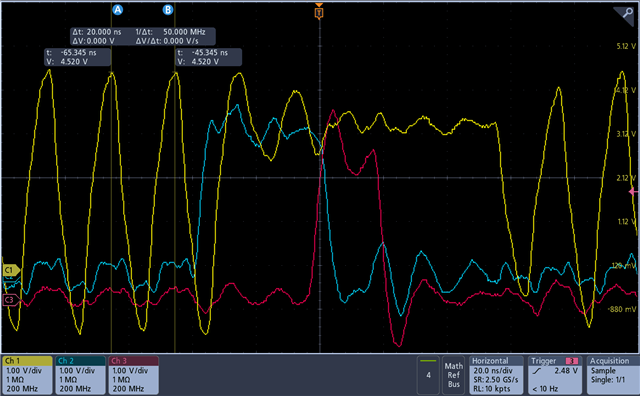Select the C3 channel handle
The height and width of the screenshot is (396, 640).
[11, 300]
